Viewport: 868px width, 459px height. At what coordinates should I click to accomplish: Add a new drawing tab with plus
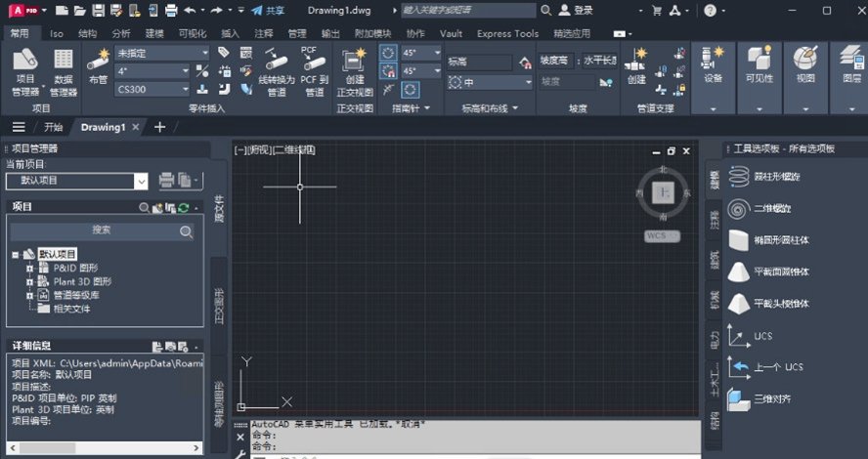click(x=160, y=127)
